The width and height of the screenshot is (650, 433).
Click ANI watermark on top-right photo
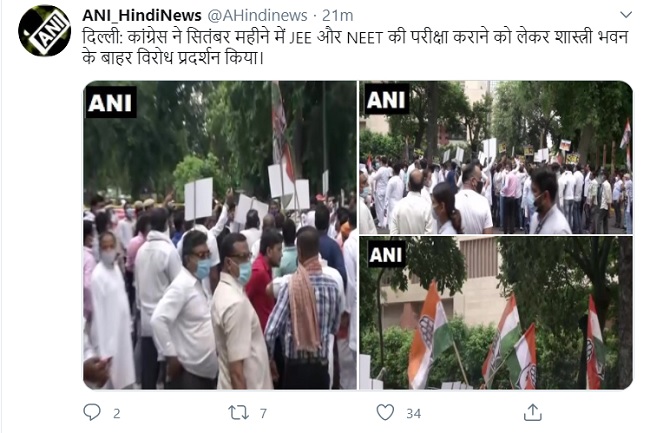386,99
